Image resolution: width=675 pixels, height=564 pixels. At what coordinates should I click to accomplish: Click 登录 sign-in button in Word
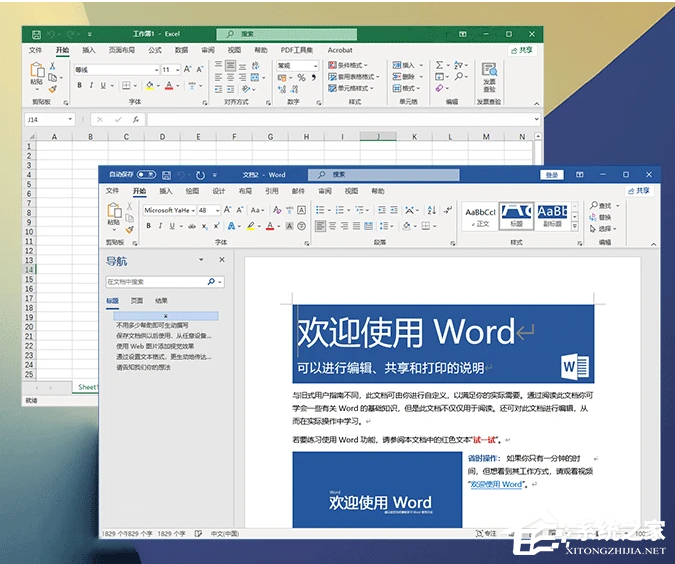pyautogui.click(x=552, y=175)
